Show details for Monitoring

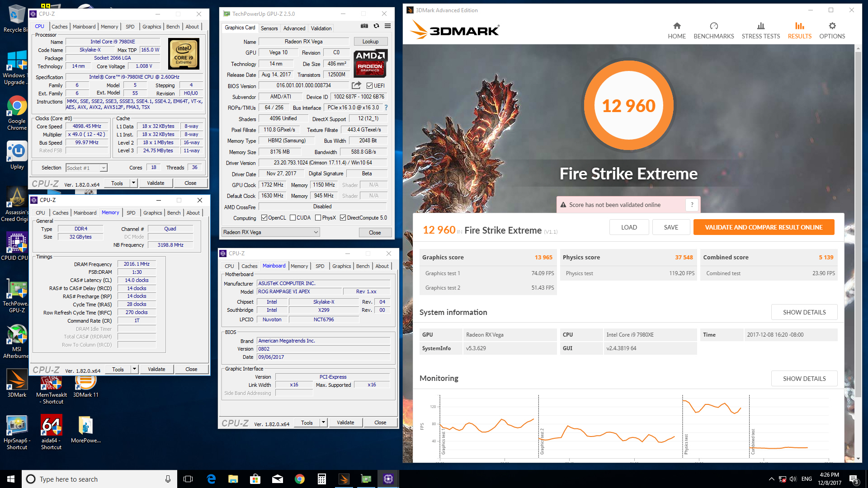(x=804, y=379)
